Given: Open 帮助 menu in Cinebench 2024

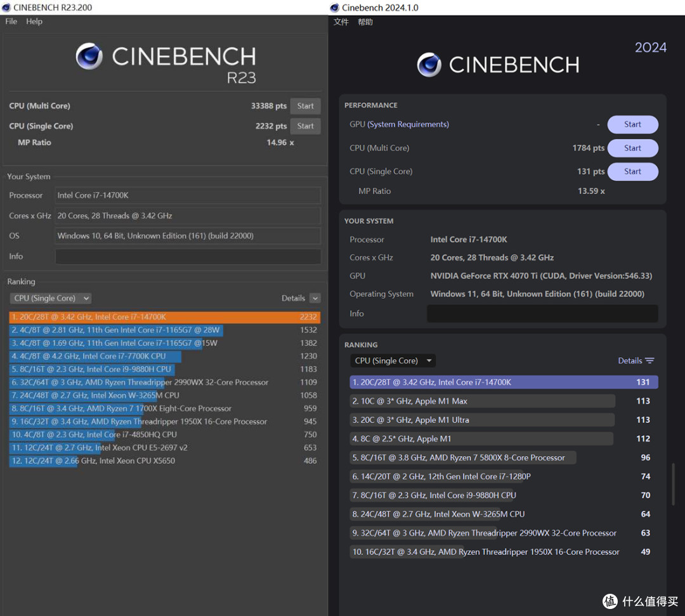Looking at the screenshot, I should point(365,22).
